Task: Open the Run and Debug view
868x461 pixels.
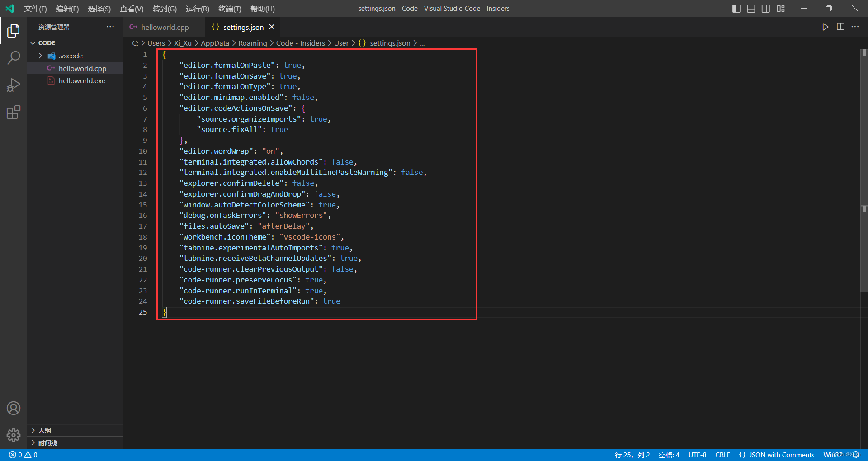Action: 14,85
